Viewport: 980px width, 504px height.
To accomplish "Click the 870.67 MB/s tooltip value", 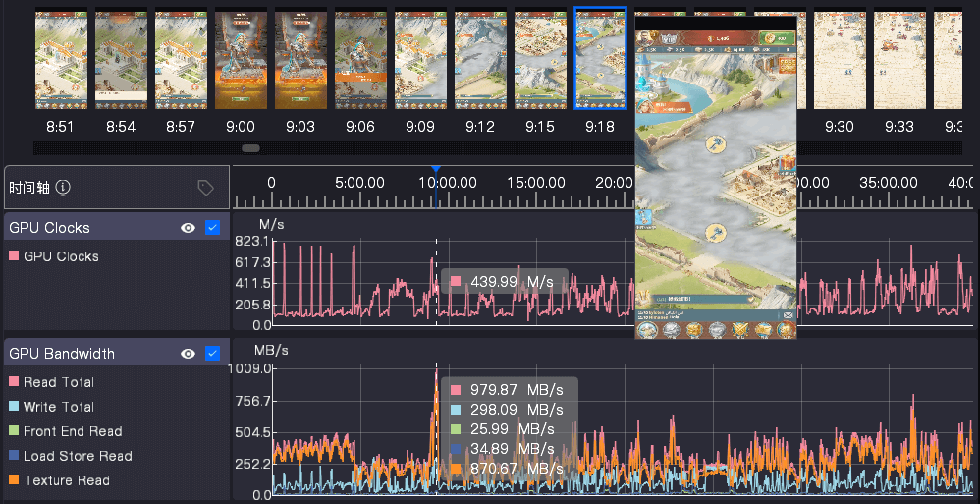I will coord(517,469).
